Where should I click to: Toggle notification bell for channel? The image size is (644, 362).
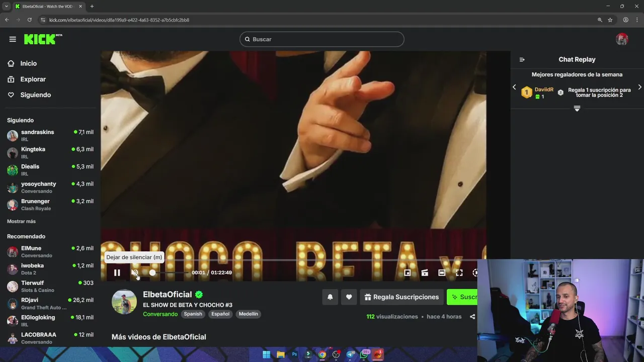(x=330, y=297)
